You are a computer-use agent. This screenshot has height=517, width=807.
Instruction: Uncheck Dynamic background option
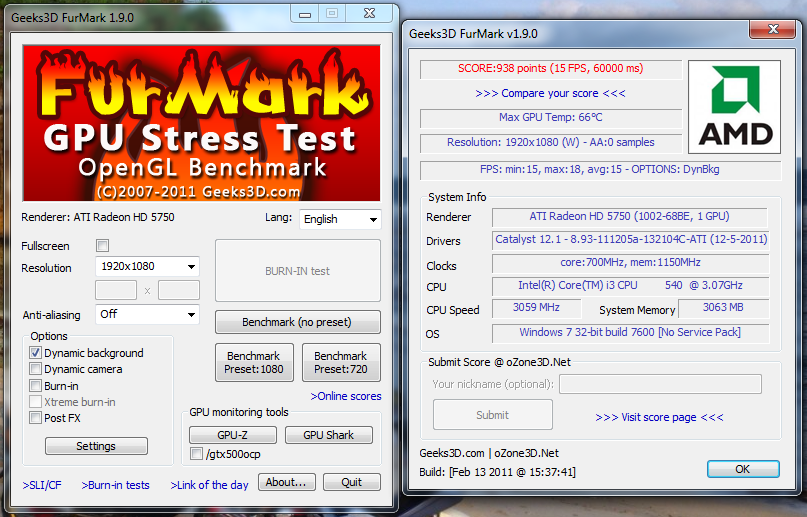pyautogui.click(x=36, y=353)
